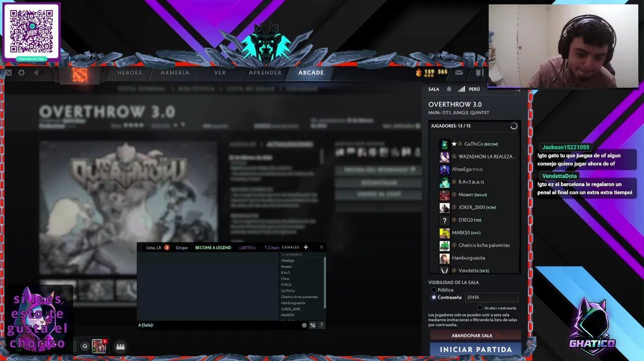Click the glowing Dota 2 logo home button
644x361 pixels.
79,75
